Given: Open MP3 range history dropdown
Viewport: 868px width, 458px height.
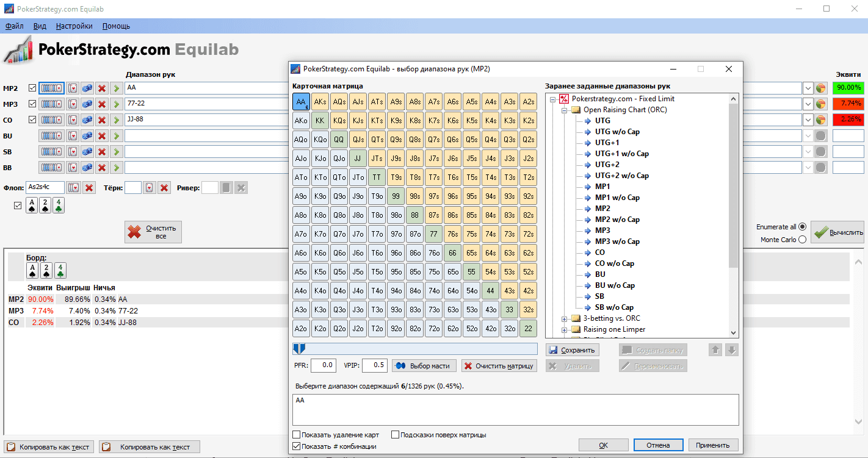Looking at the screenshot, I should click(x=808, y=104).
